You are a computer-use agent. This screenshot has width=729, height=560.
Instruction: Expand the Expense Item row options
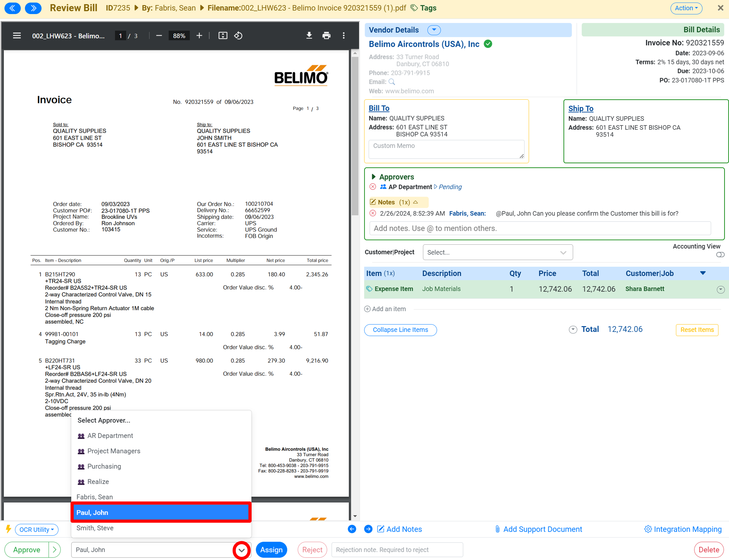click(x=720, y=289)
